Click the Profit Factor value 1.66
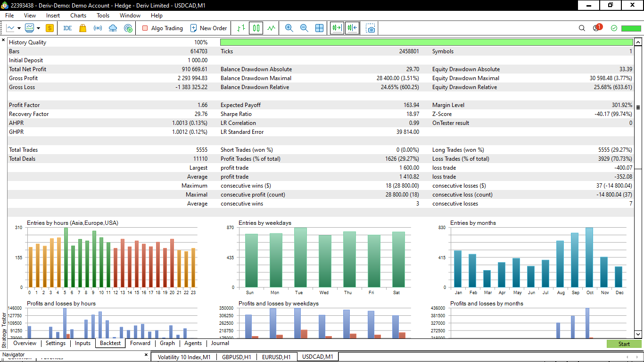This screenshot has width=644, height=362. [202, 105]
